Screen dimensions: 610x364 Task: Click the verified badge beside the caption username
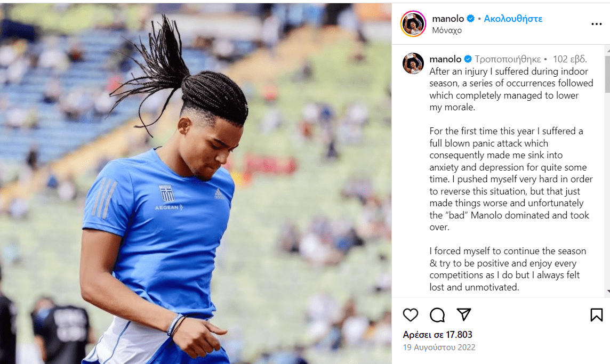click(x=468, y=59)
